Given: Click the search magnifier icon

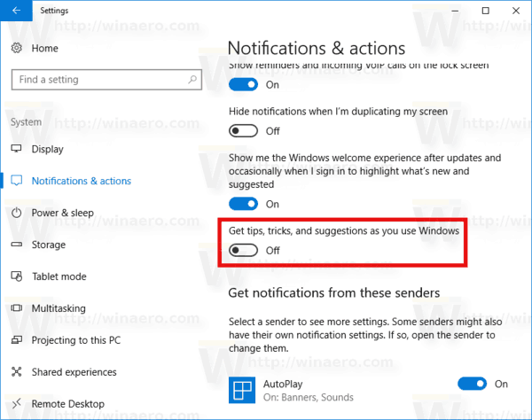Looking at the screenshot, I should [192, 80].
